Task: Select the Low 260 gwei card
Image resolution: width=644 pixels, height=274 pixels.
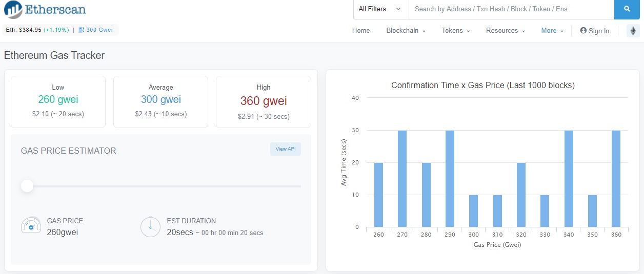Action: [58, 102]
